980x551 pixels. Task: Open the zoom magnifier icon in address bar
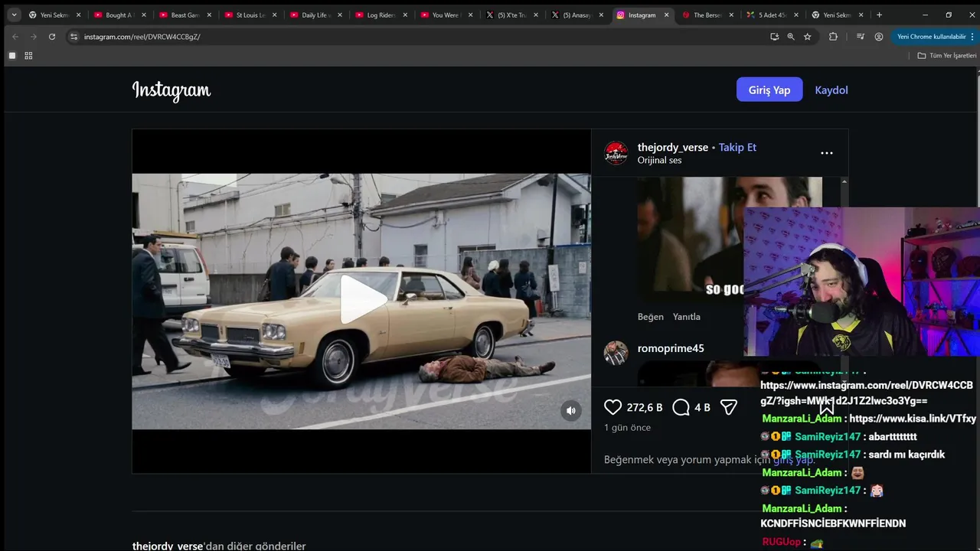(791, 37)
